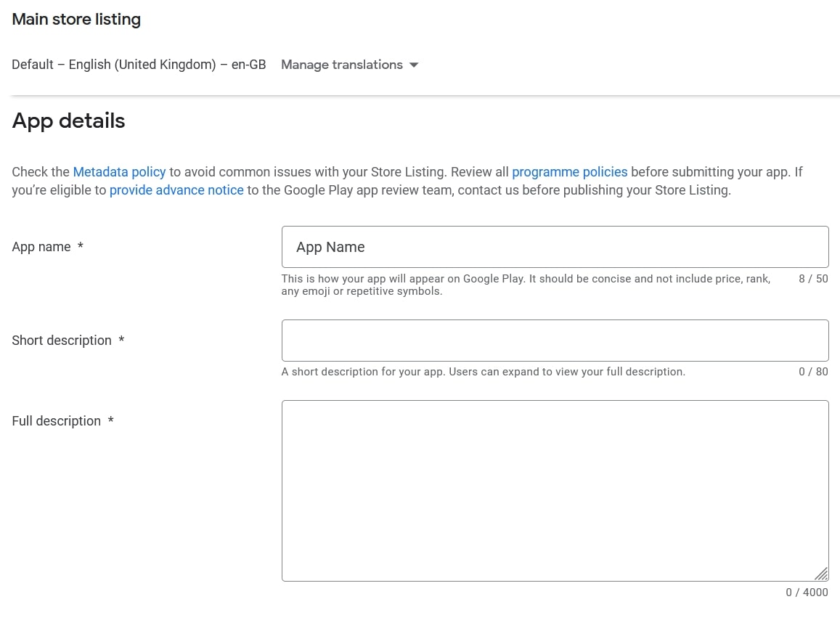The image size is (840, 623).
Task: Click the Default – English (United Kingdom) label
Action: tap(139, 65)
